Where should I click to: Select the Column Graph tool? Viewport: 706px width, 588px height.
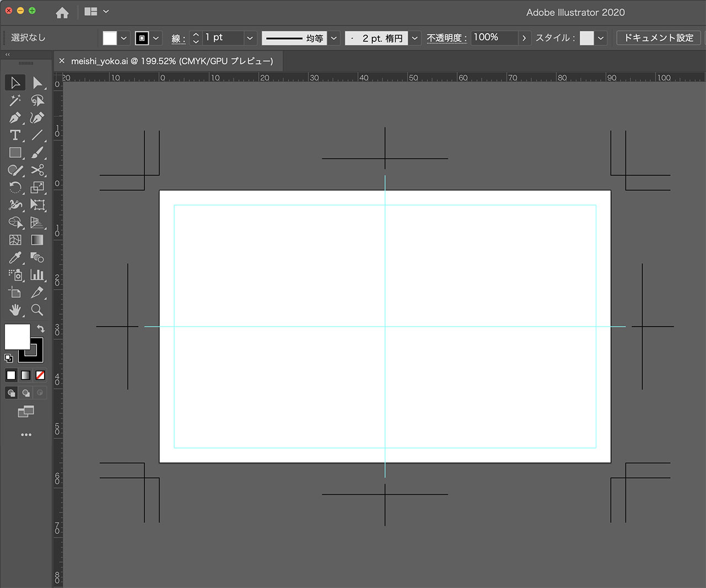pos(37,275)
